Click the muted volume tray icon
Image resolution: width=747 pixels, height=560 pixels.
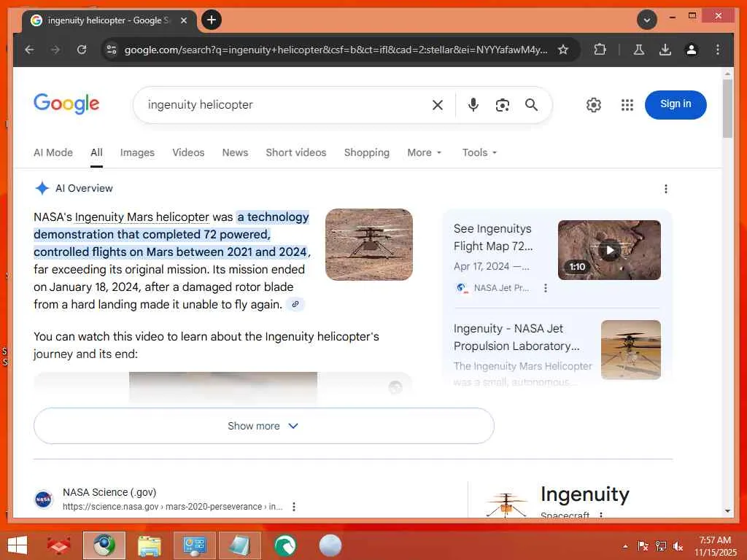(678, 545)
